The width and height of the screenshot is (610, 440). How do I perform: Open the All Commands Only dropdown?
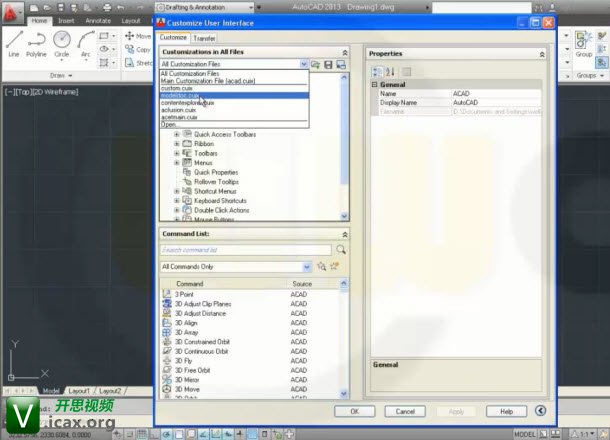point(307,267)
